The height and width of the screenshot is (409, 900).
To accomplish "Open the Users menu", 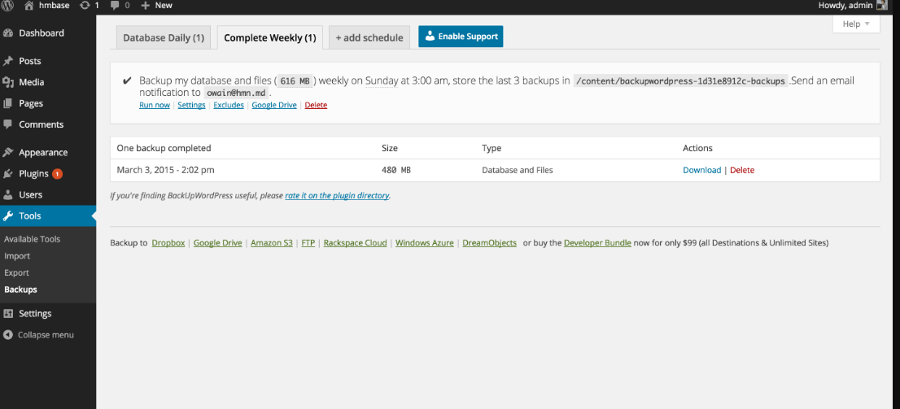I will coord(30,195).
